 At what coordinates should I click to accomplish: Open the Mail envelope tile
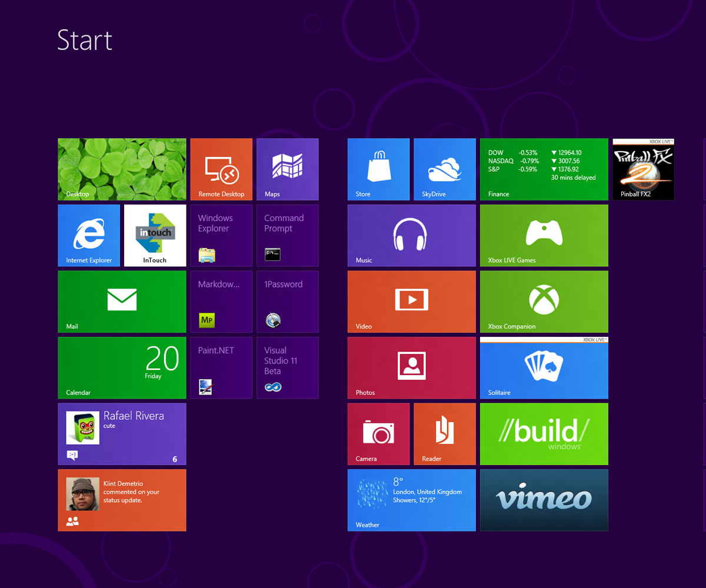pyautogui.click(x=122, y=301)
